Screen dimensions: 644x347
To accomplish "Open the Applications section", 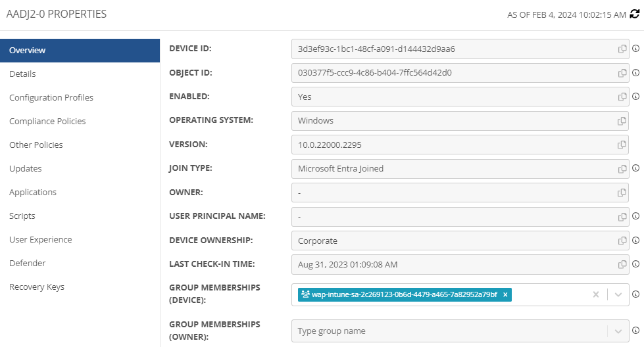I will 33,193.
